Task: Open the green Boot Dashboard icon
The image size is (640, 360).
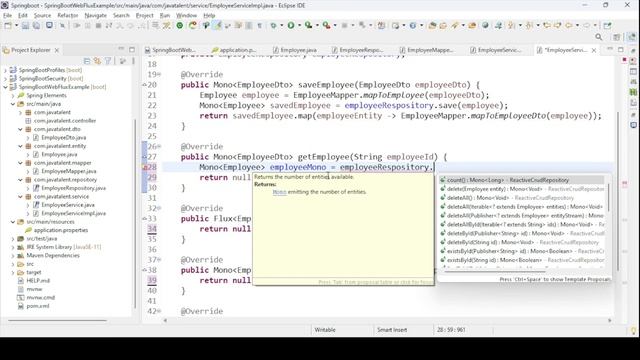Action: [180, 25]
